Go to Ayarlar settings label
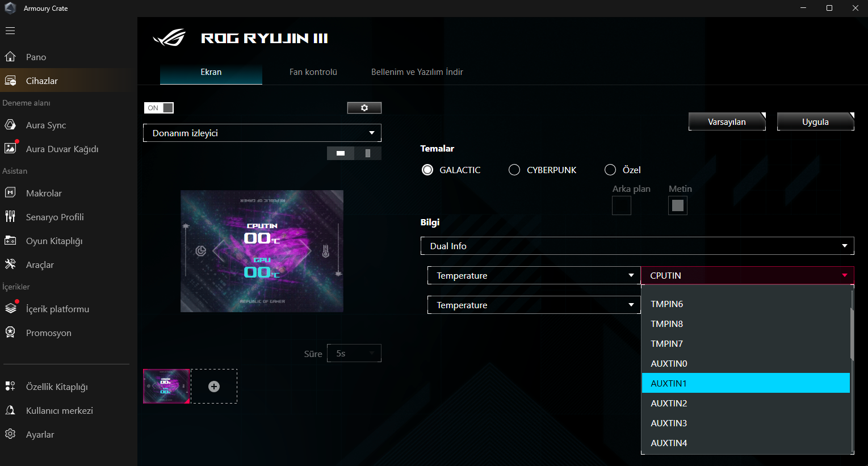This screenshot has height=466, width=868. (x=40, y=434)
